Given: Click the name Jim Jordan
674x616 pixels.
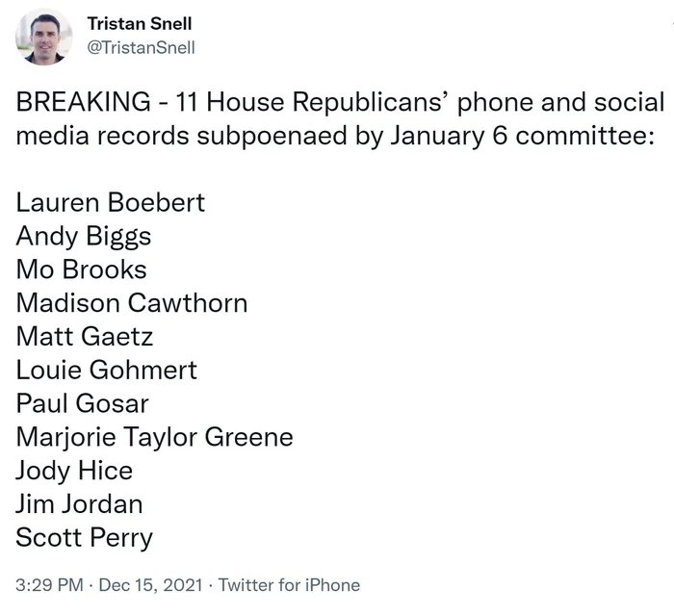Looking at the screenshot, I should [x=79, y=504].
